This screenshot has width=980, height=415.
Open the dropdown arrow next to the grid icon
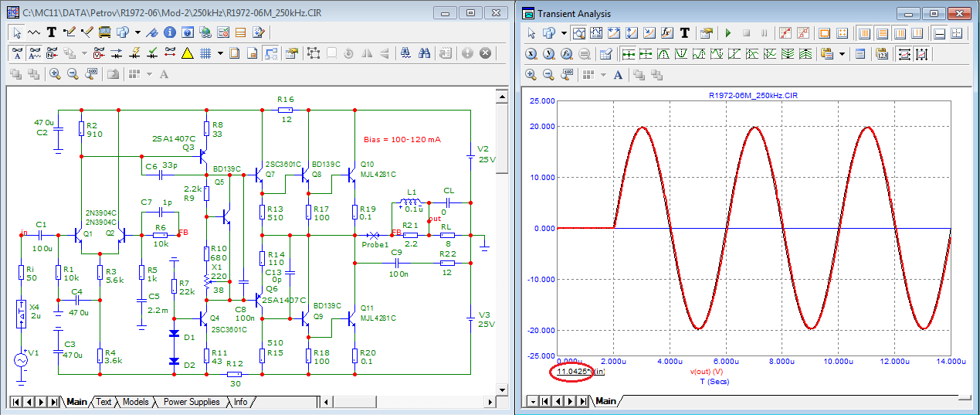220,53
